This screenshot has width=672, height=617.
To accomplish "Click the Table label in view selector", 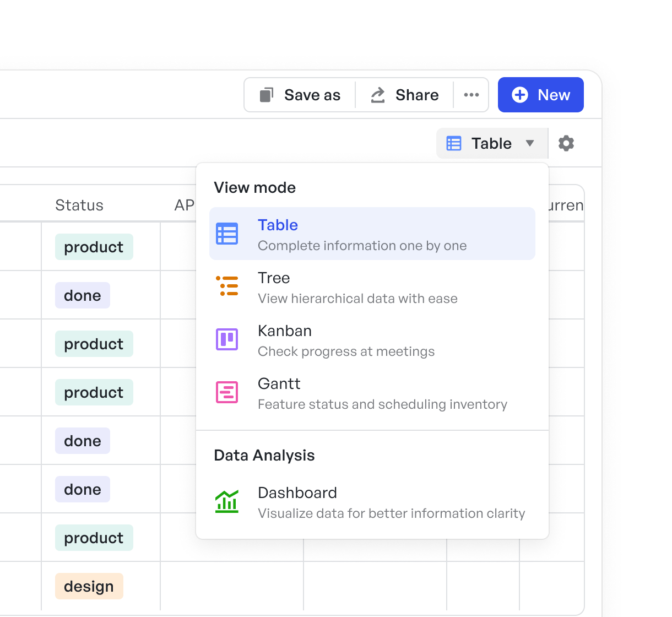I will [x=491, y=143].
